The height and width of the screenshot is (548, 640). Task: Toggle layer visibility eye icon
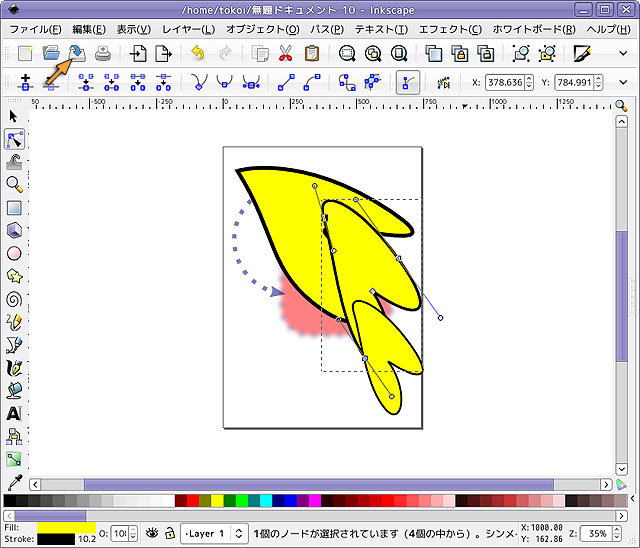151,534
